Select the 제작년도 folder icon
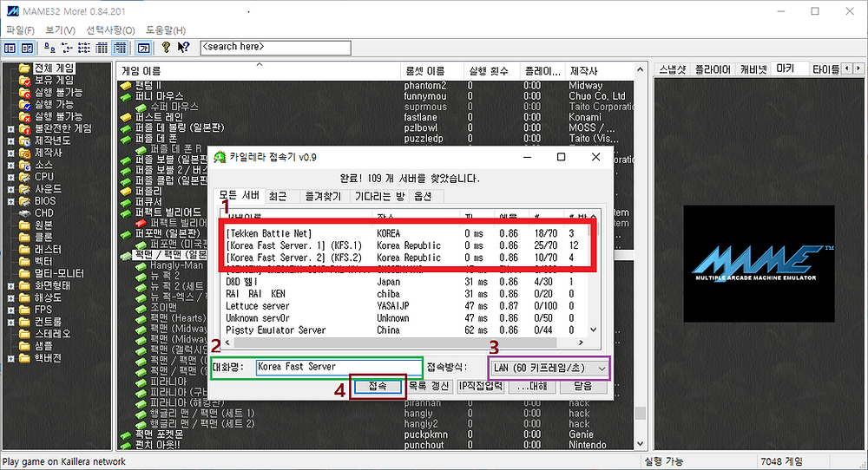 (23, 141)
